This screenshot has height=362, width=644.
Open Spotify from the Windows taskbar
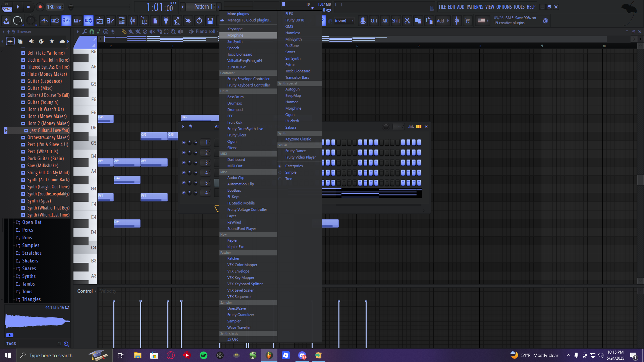click(204, 355)
